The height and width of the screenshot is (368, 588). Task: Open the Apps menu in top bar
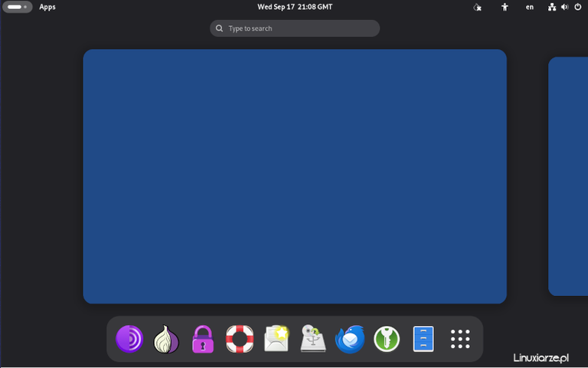pos(47,7)
